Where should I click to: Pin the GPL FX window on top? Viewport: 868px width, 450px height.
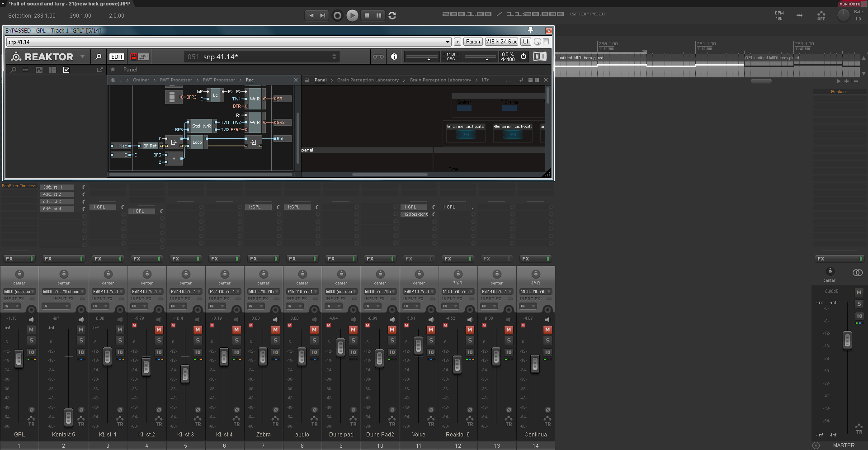[531, 30]
